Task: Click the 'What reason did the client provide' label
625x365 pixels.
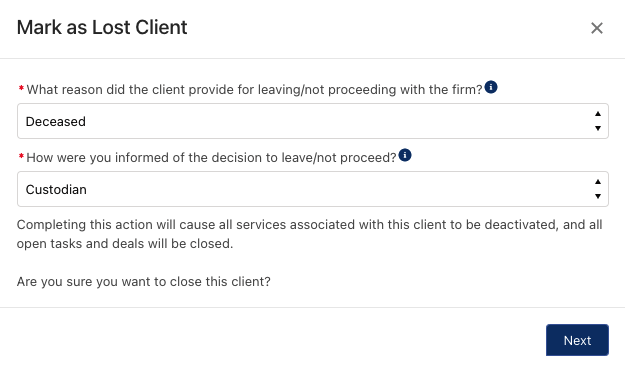Action: click(254, 90)
